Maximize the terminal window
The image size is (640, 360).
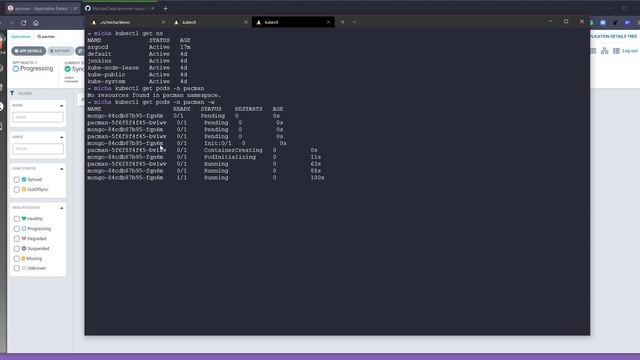pyautogui.click(x=566, y=21)
